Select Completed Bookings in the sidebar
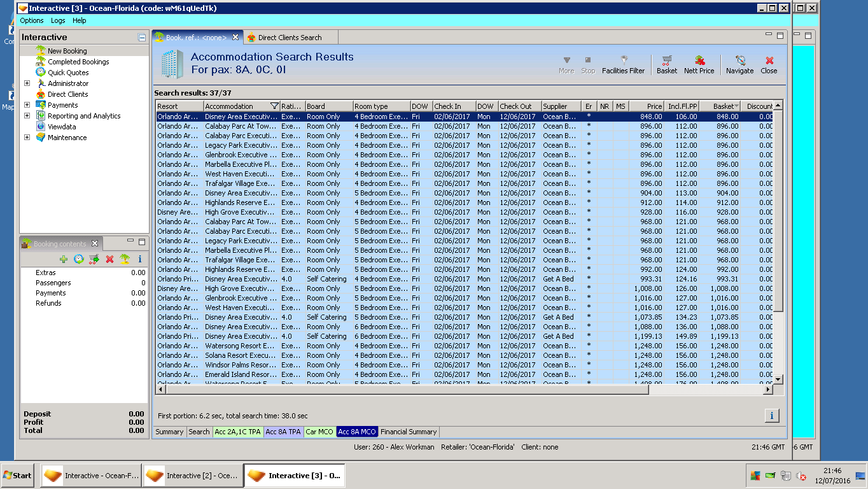The height and width of the screenshot is (489, 868). 78,62
